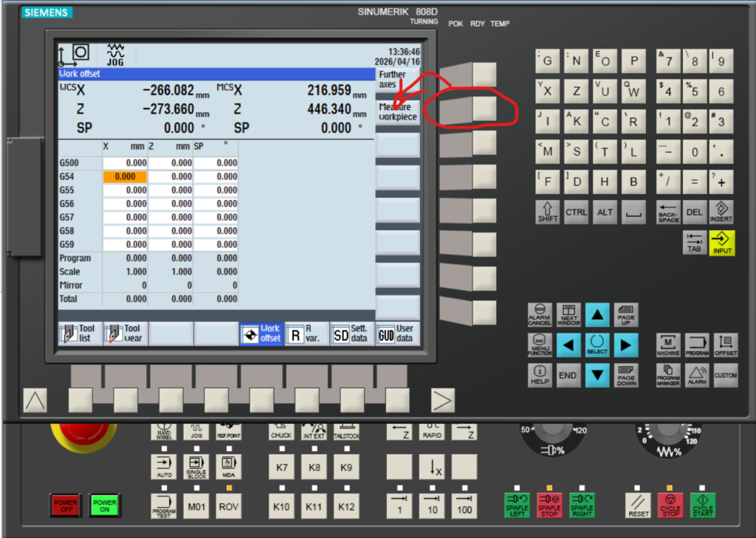Open the OFFSET operating area key
The image size is (756, 538).
[x=725, y=345]
